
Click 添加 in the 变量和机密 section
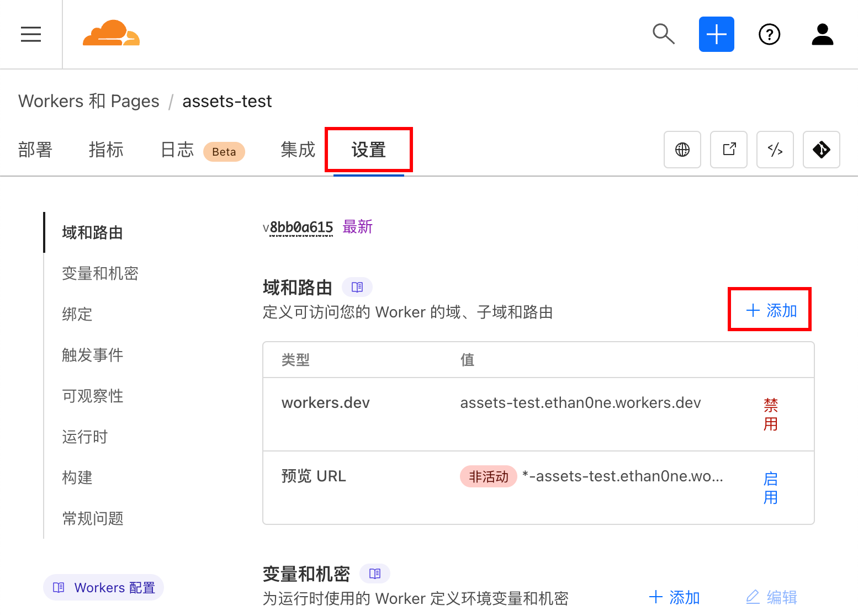pos(674,597)
